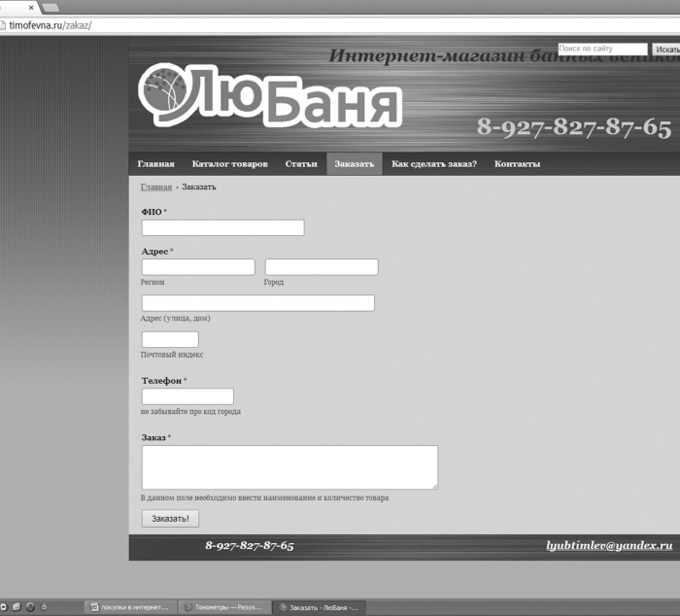Switch to the Тонометры taskbar window
The width and height of the screenshot is (680, 616).
point(224,607)
